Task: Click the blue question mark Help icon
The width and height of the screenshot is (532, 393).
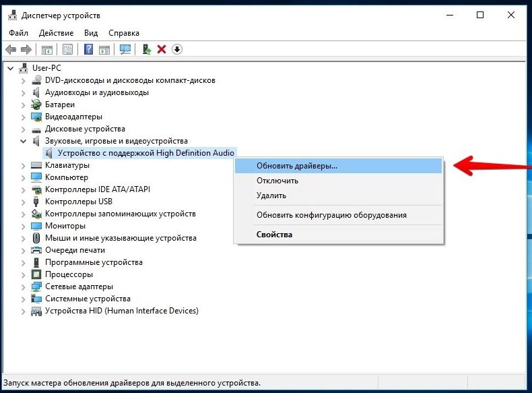Action: click(x=88, y=49)
